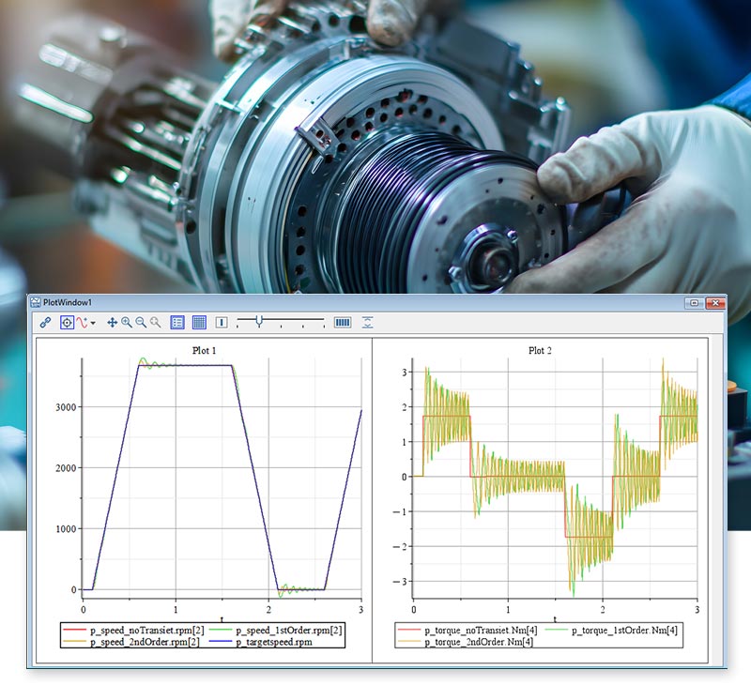Viewport: 751px width, 700px height.
Task: Click the toolbar slider handle
Action: [x=260, y=321]
